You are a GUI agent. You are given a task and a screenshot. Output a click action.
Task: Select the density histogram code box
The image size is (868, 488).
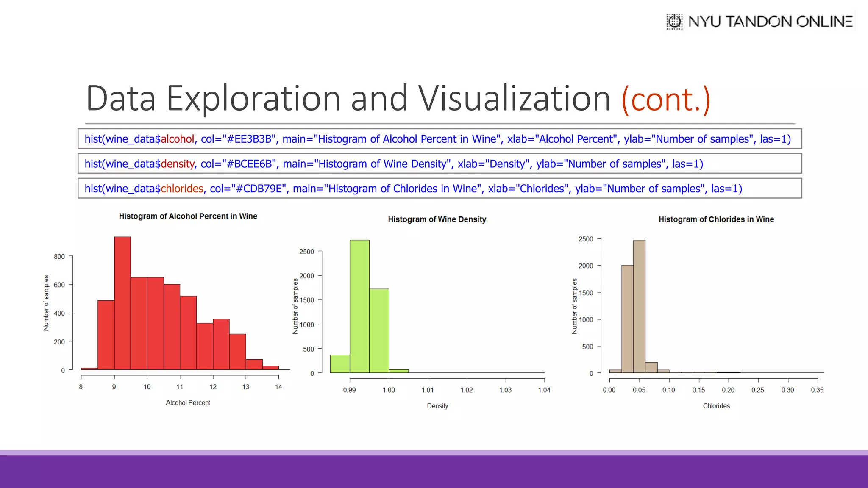[x=440, y=164]
